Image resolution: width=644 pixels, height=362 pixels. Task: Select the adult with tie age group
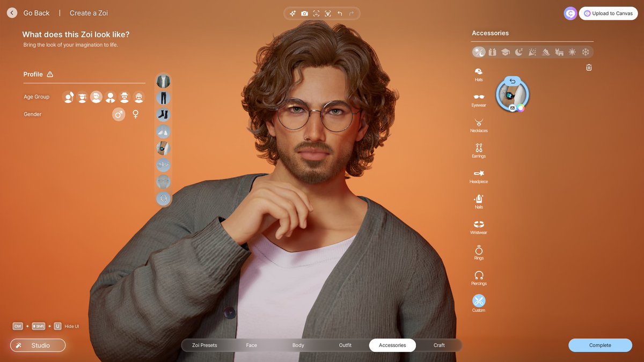coord(110,97)
